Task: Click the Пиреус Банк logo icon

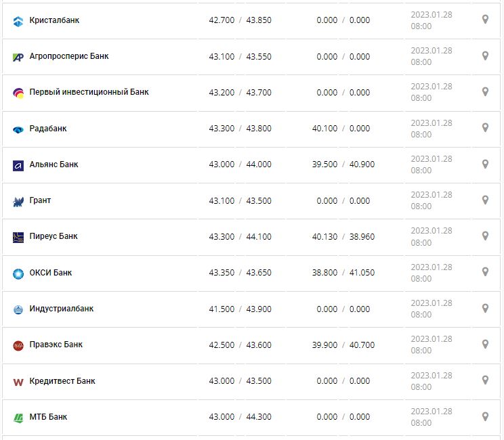Action: point(18,237)
